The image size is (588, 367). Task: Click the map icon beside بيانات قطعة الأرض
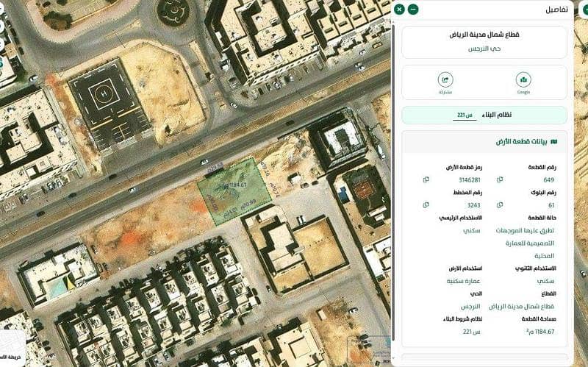553,142
